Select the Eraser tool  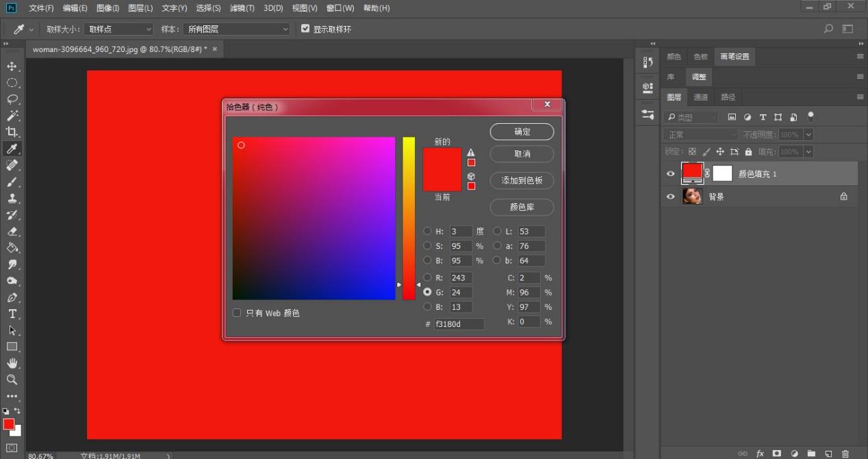[x=12, y=231]
